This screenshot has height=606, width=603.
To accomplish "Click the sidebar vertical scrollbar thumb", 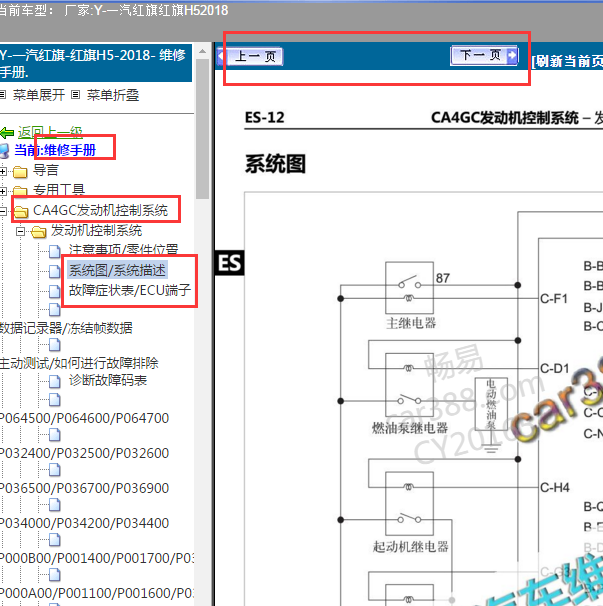I will (202, 129).
